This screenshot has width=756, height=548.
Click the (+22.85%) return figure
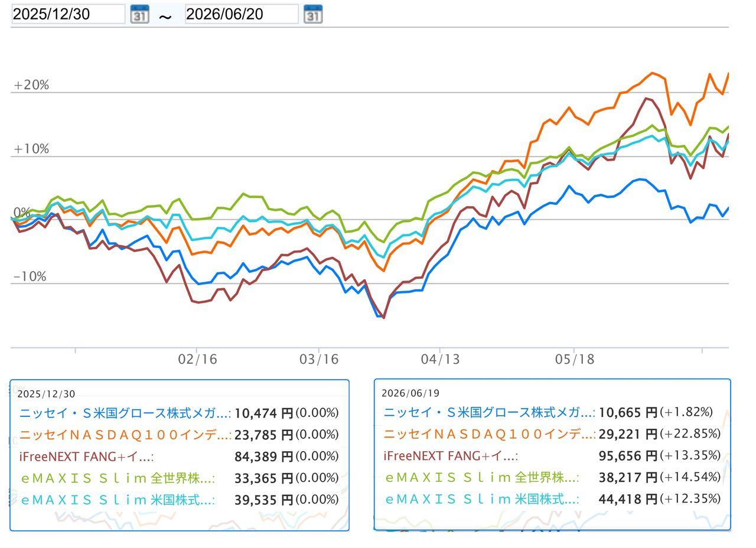[690, 433]
